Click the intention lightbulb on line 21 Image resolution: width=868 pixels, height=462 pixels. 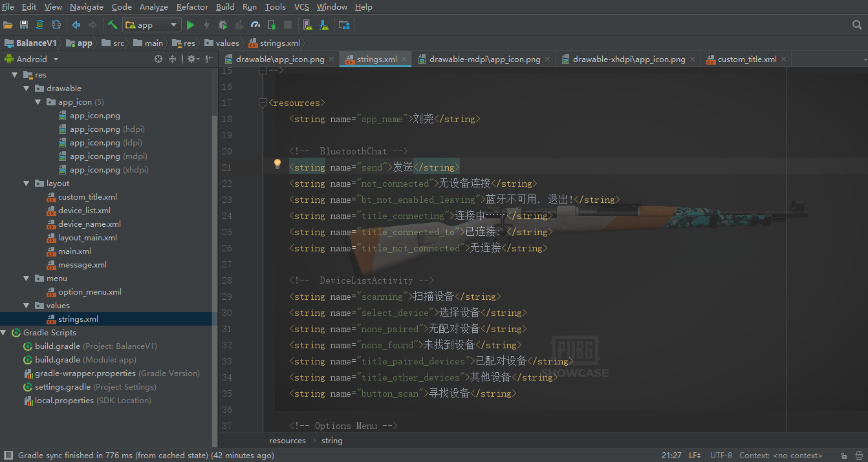pyautogui.click(x=277, y=163)
